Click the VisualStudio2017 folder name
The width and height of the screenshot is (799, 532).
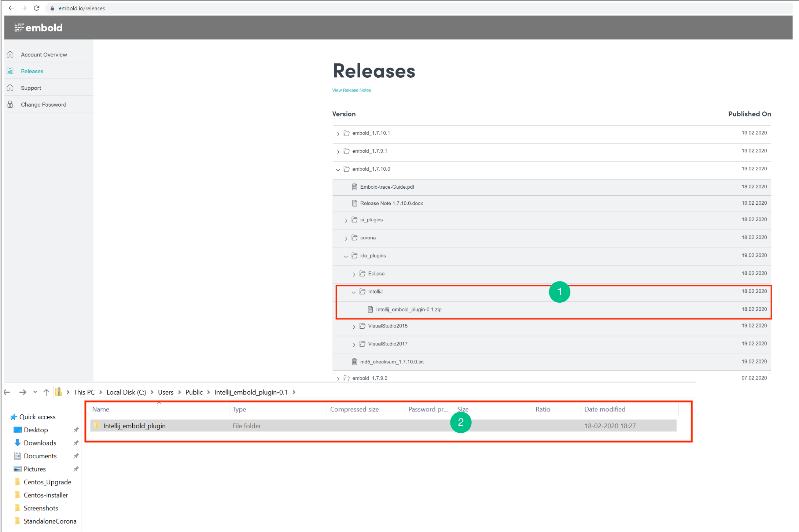tap(388, 344)
